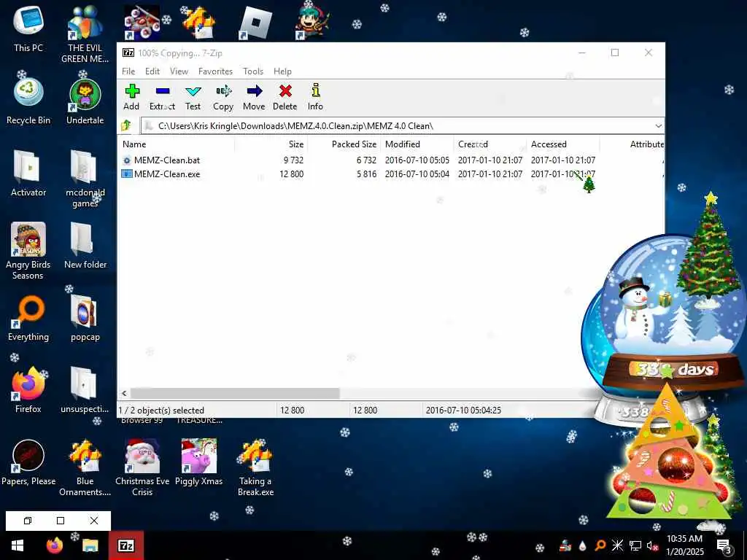Select the Activator folder icon
The height and width of the screenshot is (560, 747).
coord(28,174)
